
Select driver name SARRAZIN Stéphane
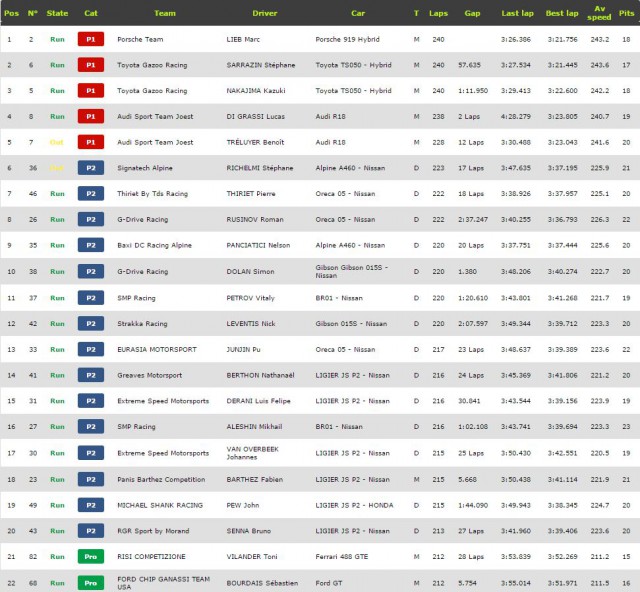(x=261, y=65)
